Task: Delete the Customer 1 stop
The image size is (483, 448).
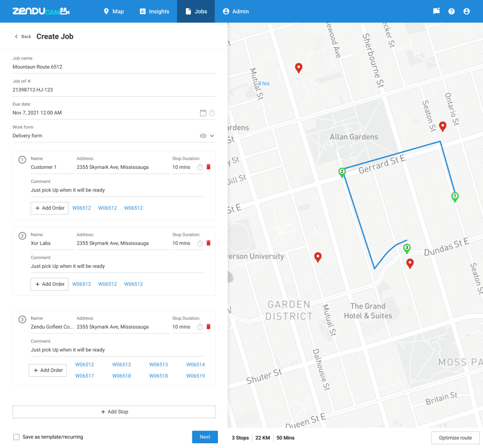Action: [x=208, y=167]
